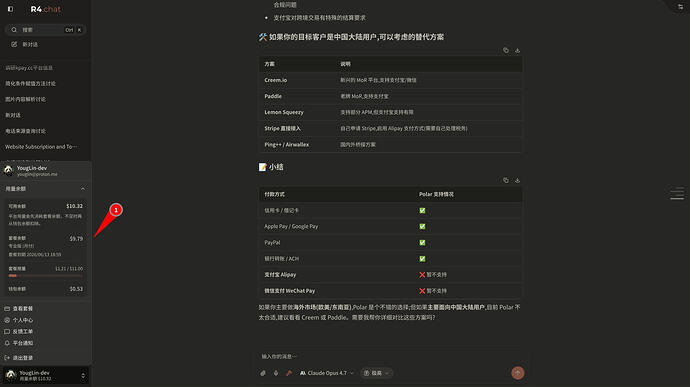Click the $0.53 wallet balance value
Screen dimensions: 690x387
coord(76,289)
